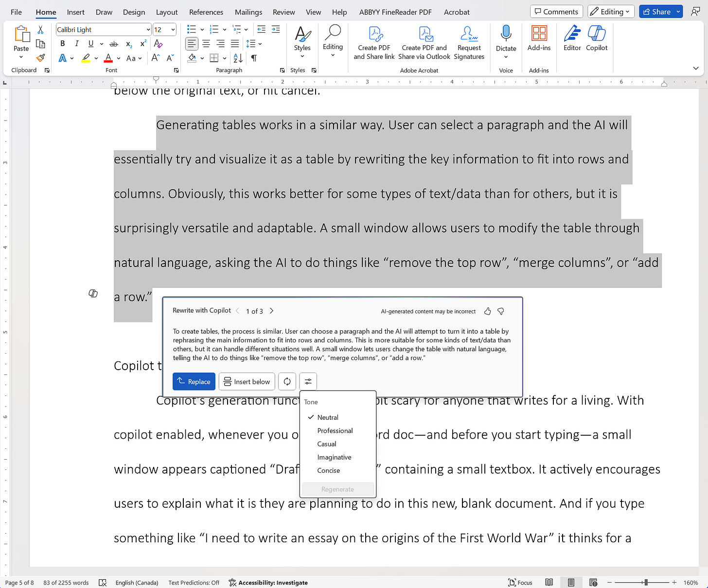This screenshot has width=708, height=588.
Task: Switch to Read Mode view icon
Action: pyautogui.click(x=549, y=582)
